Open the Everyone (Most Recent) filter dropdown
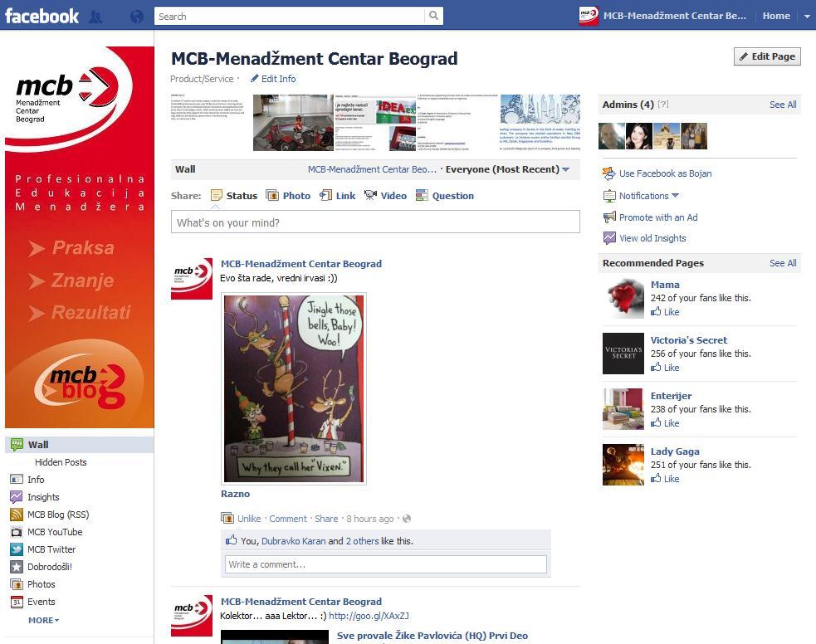Image resolution: width=816 pixels, height=644 pixels. point(507,169)
